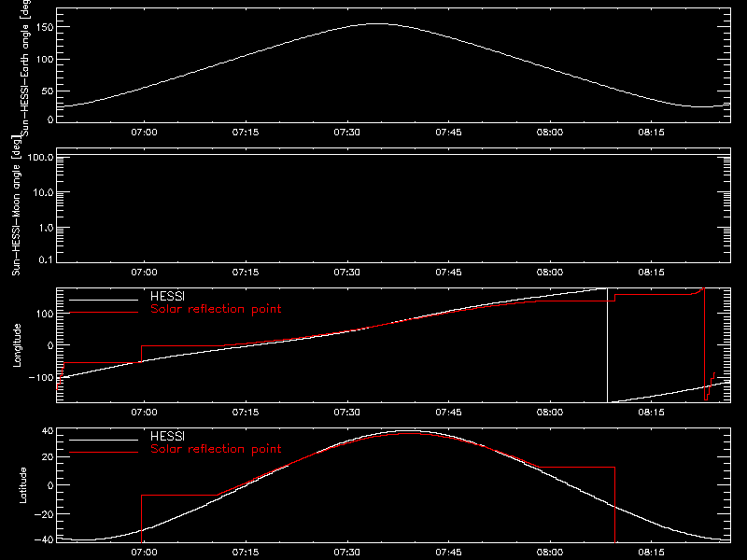747x560 pixels.
Task: Pick the 20 tick on Latitude axis
Action: [48, 457]
